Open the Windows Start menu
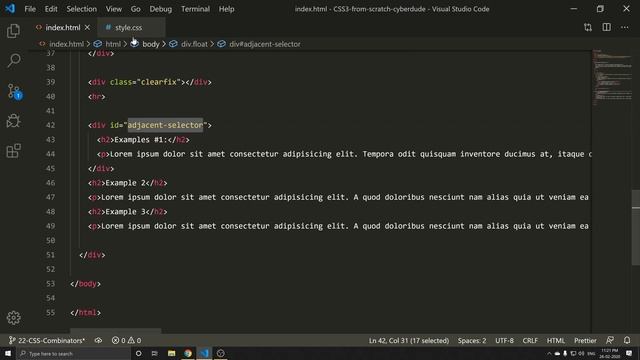Viewport: 640px width, 360px height. coord(8,353)
